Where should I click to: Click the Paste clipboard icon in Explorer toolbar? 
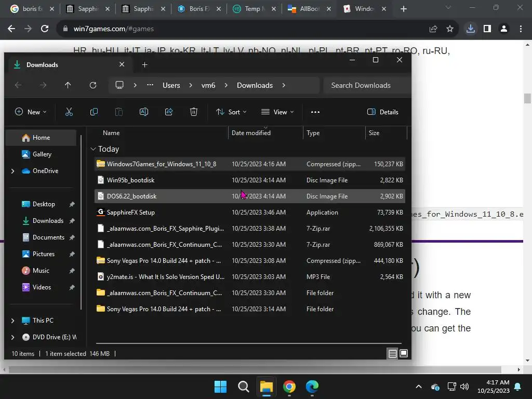click(x=119, y=112)
